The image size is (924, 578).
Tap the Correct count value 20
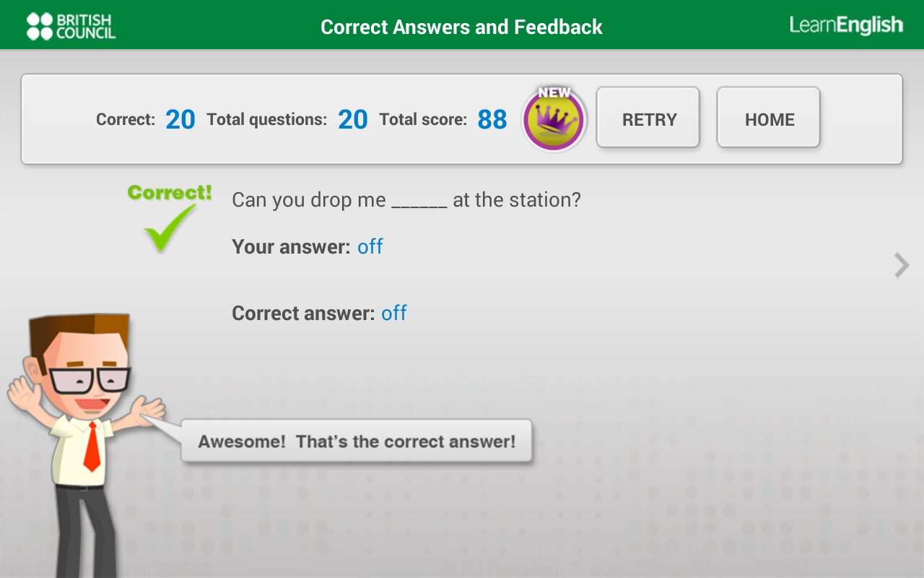(180, 120)
